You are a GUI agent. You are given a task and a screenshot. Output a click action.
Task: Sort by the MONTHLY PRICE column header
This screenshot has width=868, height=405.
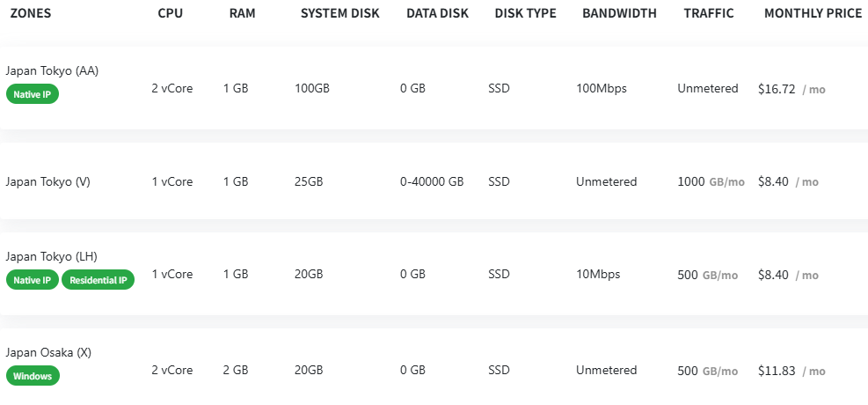(x=813, y=13)
